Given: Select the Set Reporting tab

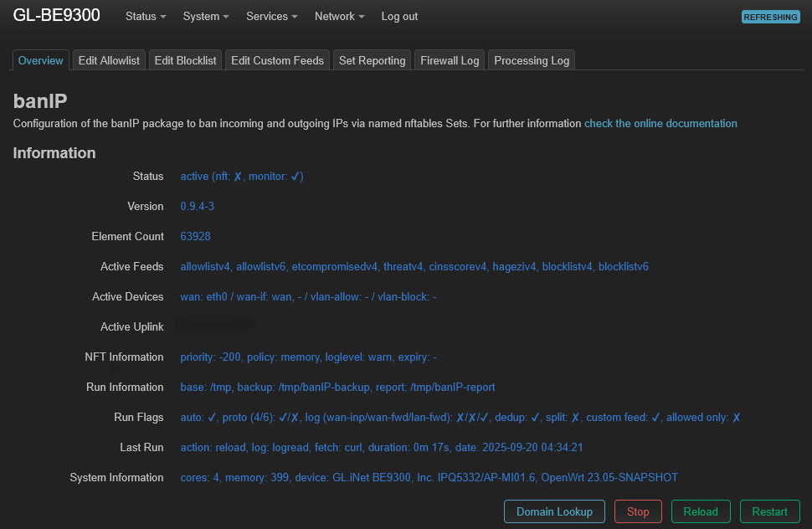Looking at the screenshot, I should (372, 60).
